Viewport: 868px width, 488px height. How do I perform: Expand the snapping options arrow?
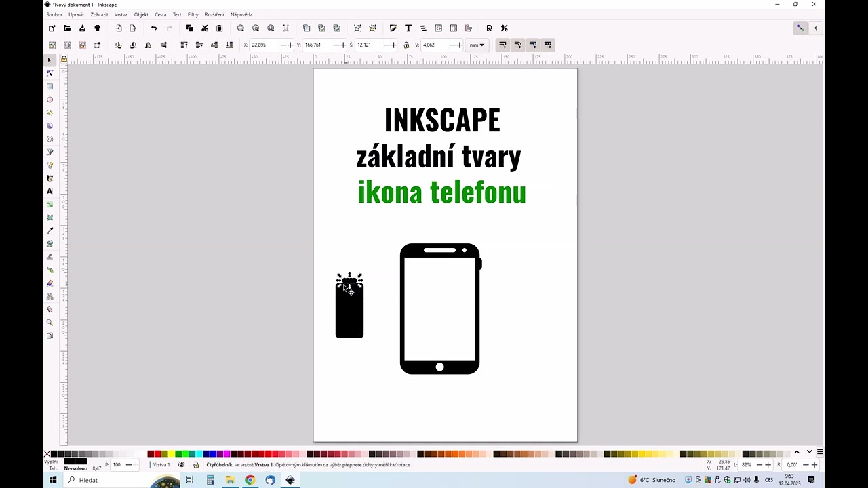tap(816, 28)
